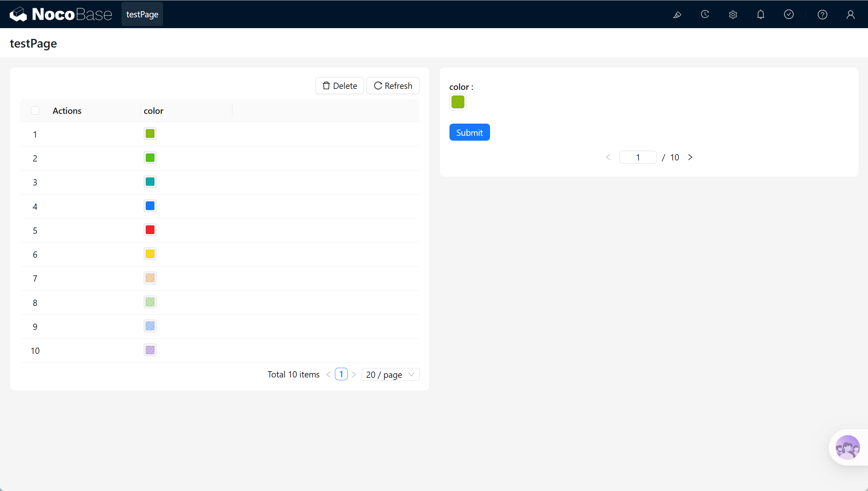868x491 pixels.
Task: Expand the 20 / page size dropdown
Action: tap(390, 375)
